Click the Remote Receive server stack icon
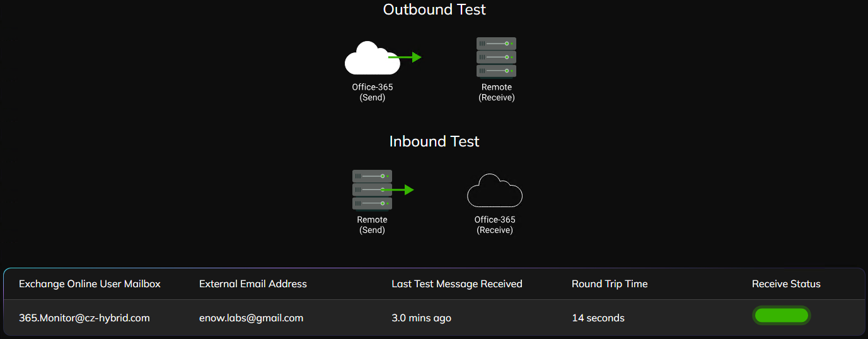Viewport: 868px width, 339px height. pyautogui.click(x=497, y=57)
